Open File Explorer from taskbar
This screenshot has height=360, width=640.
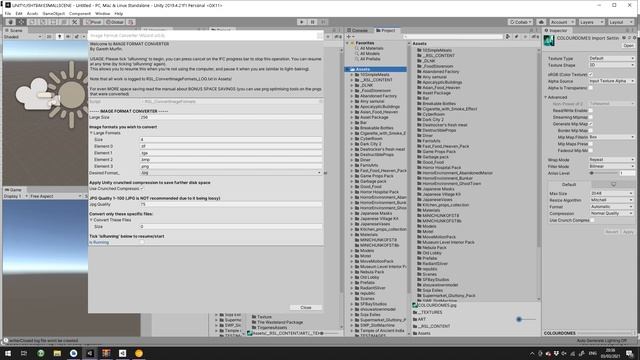click(57, 353)
